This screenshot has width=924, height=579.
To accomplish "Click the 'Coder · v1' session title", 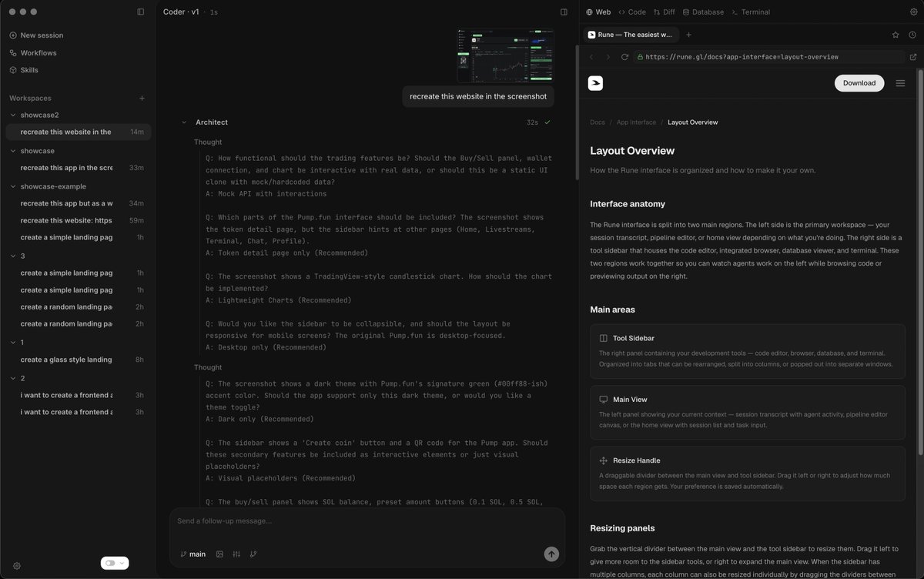I will (181, 12).
